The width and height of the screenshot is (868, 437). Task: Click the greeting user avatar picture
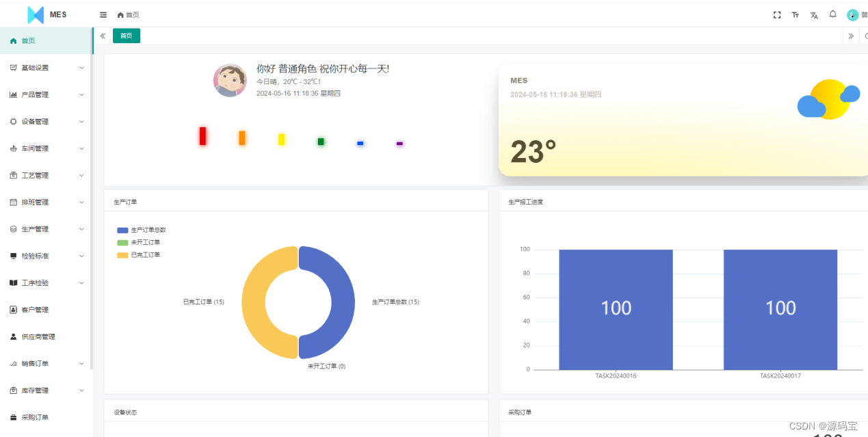click(230, 81)
